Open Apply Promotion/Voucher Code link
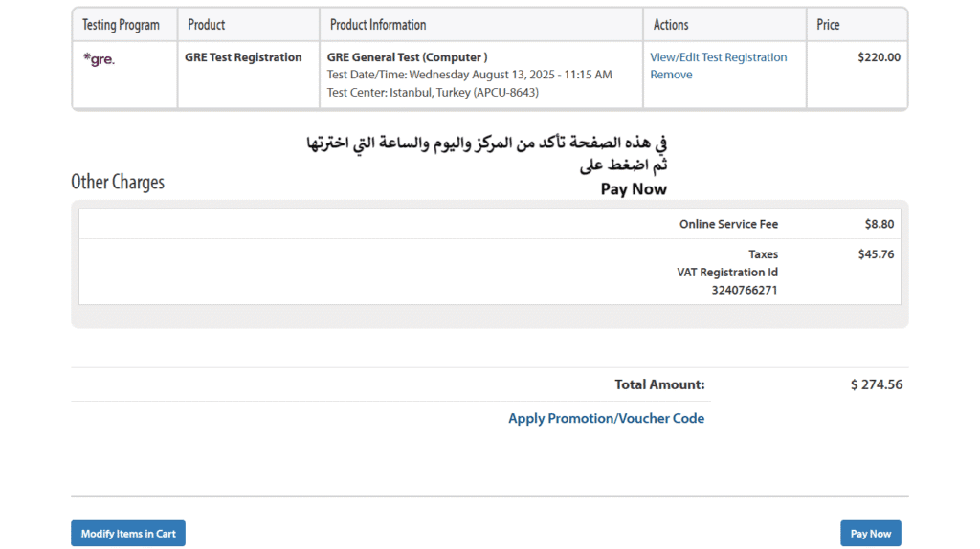The width and height of the screenshot is (980, 549). pyautogui.click(x=606, y=419)
